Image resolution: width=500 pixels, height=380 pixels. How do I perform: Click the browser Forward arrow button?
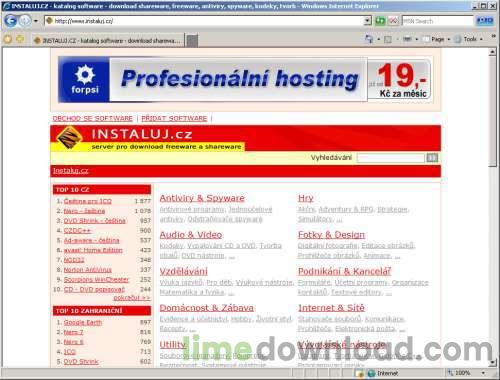[25, 21]
